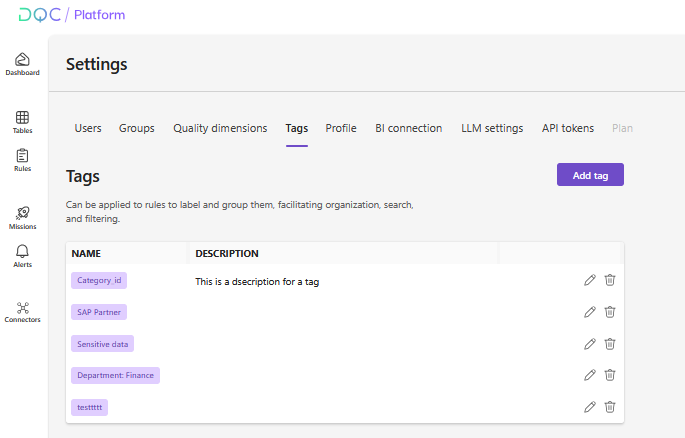The width and height of the screenshot is (685, 438).
Task: Delete the Category id tag
Action: [x=610, y=280]
